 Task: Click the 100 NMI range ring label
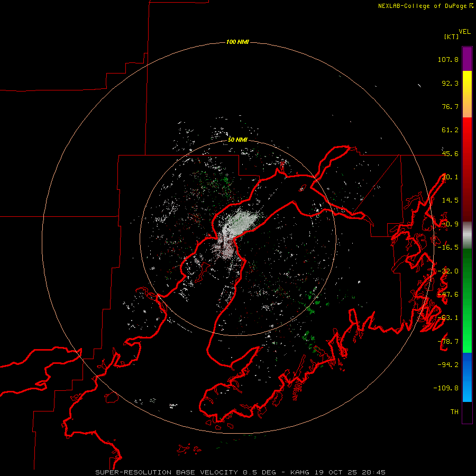237,42
